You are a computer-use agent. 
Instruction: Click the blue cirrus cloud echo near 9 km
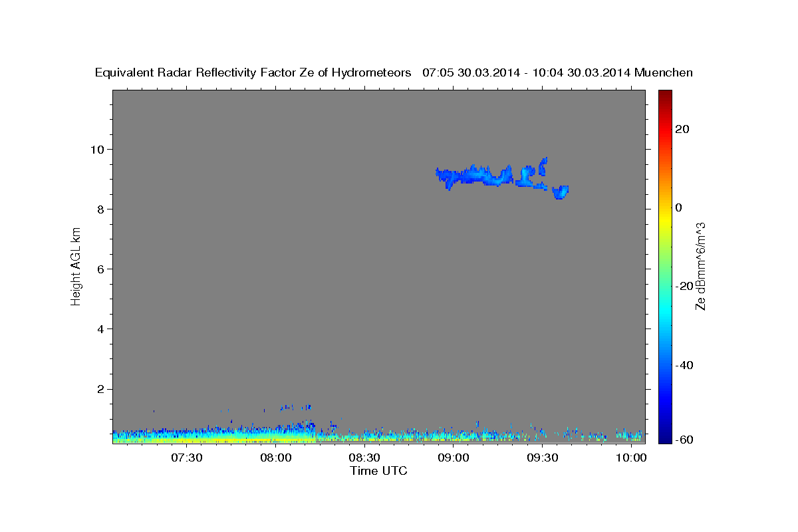tap(475, 176)
